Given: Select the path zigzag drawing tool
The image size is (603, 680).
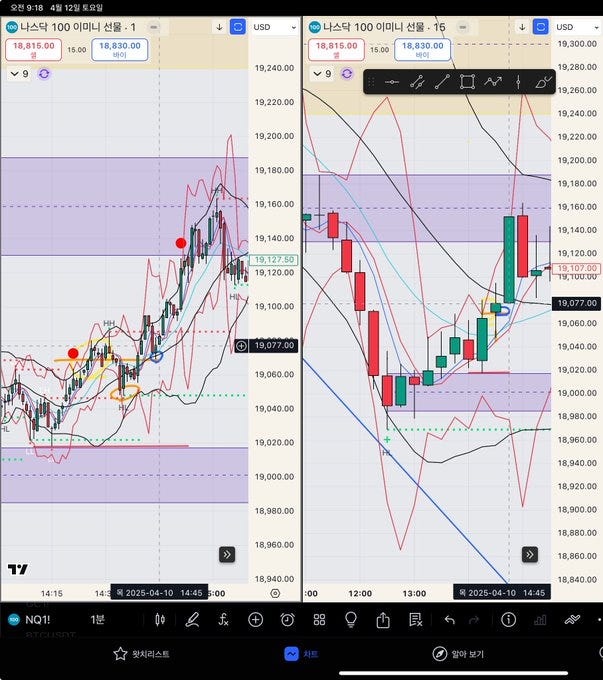Looking at the screenshot, I should tap(493, 82).
